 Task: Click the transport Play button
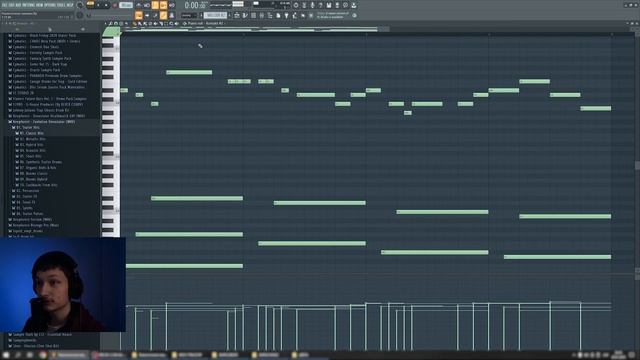click(98, 5)
